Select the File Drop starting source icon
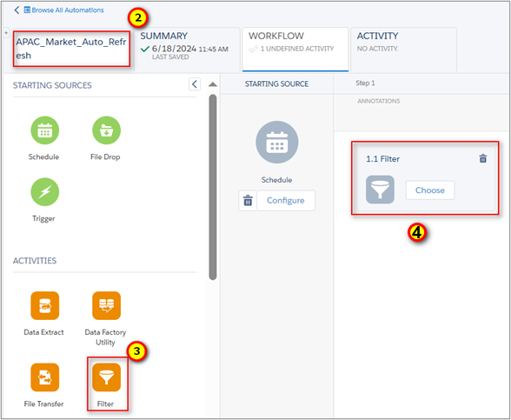511x420 pixels. tap(107, 130)
